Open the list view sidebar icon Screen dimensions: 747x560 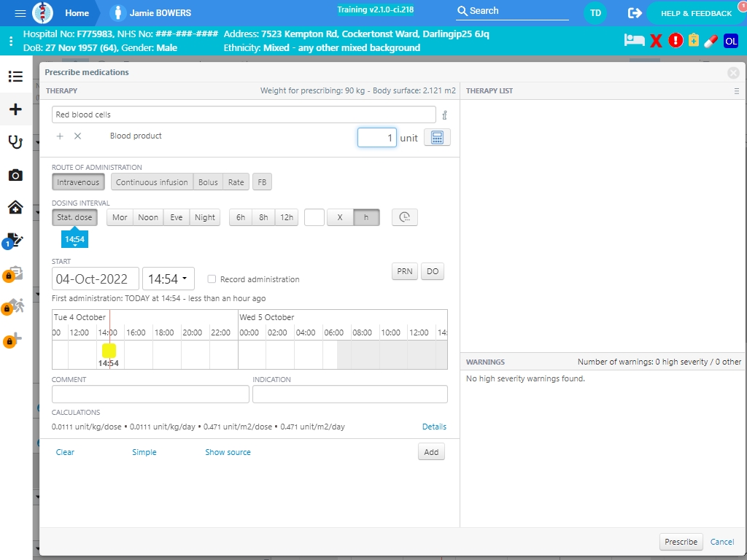point(16,76)
